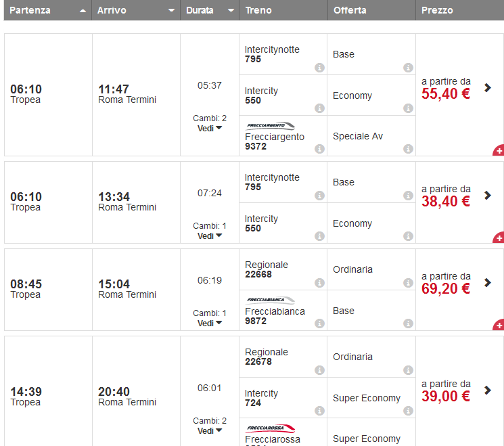Click info icon next to Frecciargento 9372
The height and width of the screenshot is (446, 504).
point(320,150)
